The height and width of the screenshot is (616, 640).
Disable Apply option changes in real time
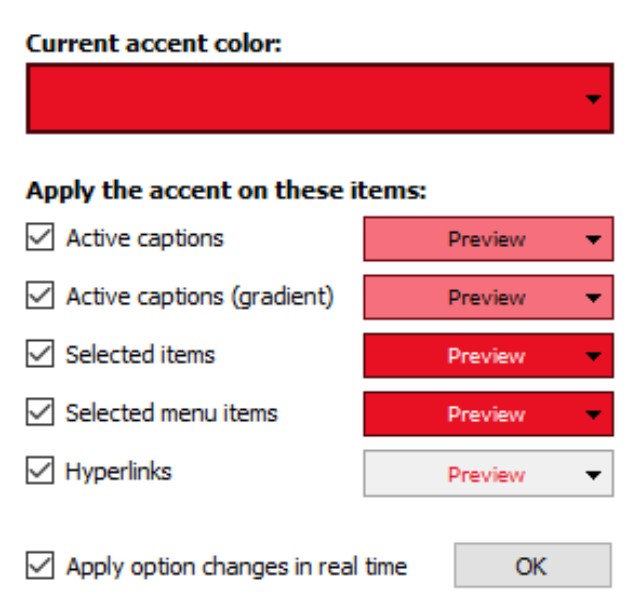tap(40, 566)
